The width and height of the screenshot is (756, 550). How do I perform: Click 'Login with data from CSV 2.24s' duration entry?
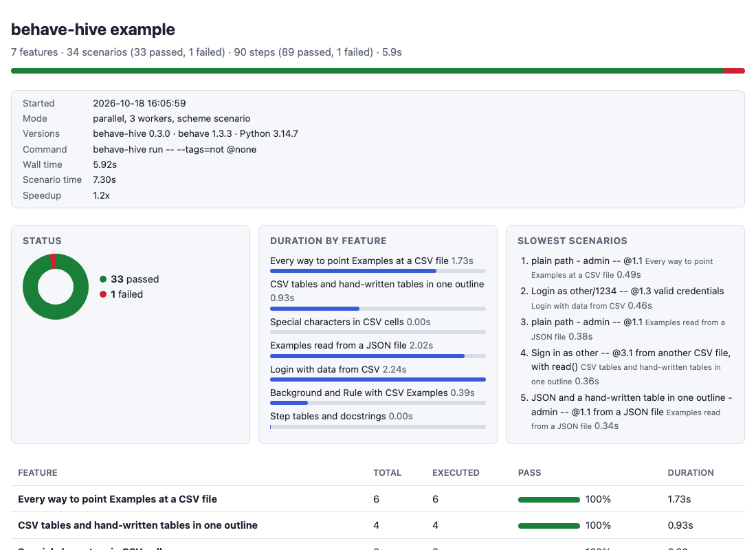point(338,370)
